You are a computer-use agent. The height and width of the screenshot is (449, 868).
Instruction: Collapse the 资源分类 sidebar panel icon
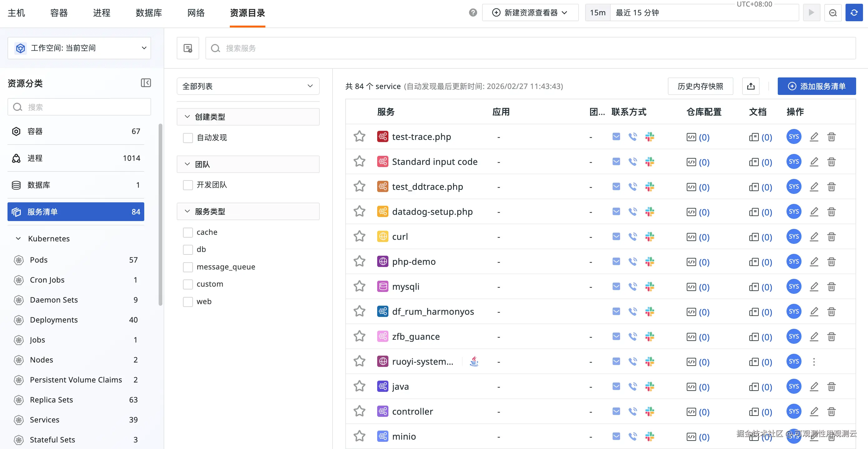145,83
